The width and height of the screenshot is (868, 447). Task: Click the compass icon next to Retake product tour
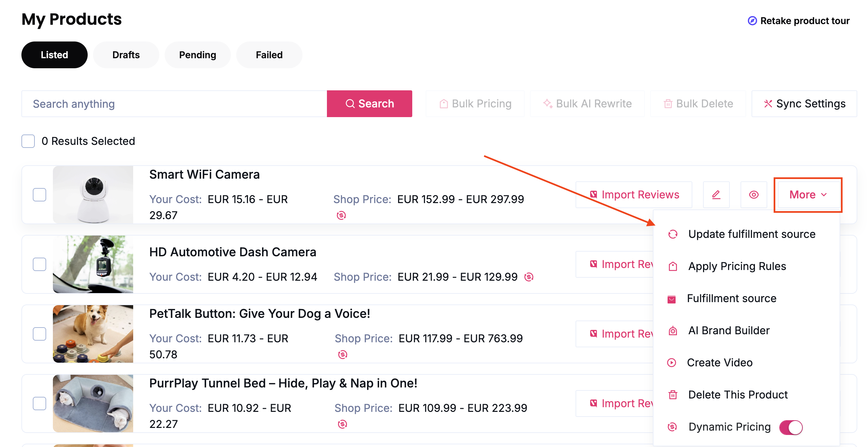752,21
